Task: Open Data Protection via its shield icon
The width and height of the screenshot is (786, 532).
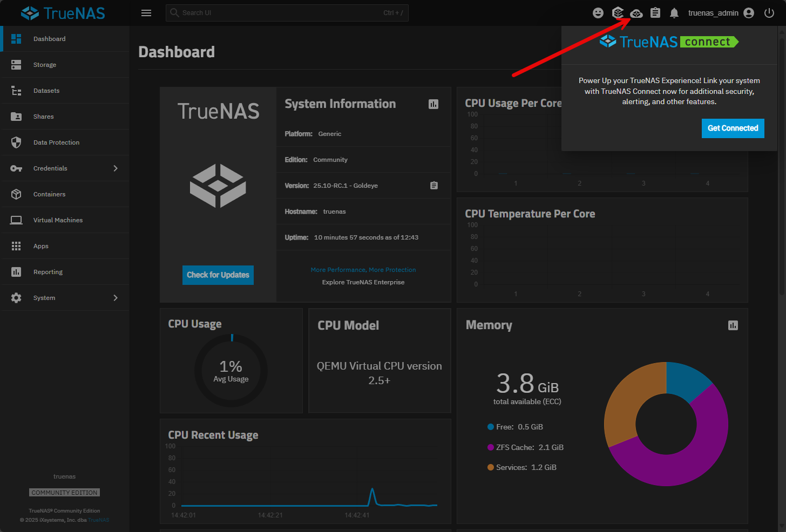Action: (x=16, y=142)
